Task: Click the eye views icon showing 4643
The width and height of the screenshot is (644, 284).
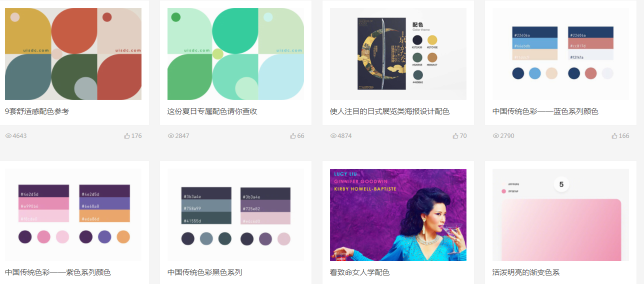Action: click(x=8, y=136)
